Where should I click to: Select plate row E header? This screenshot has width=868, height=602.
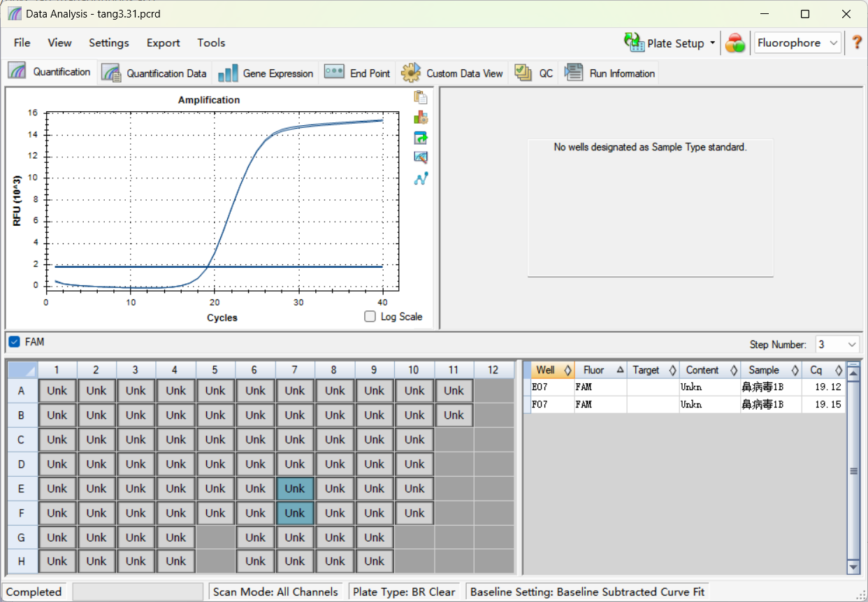22,489
